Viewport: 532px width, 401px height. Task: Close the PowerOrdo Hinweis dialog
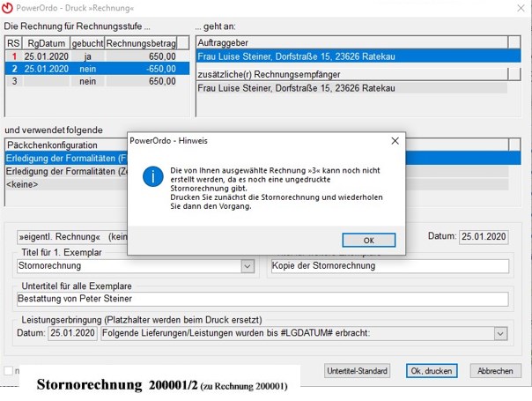pyautogui.click(x=395, y=141)
